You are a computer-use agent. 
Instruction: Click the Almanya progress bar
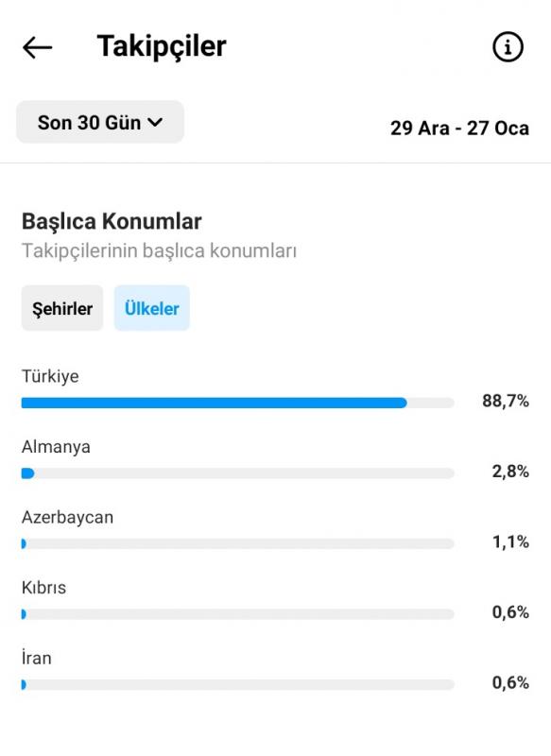[x=237, y=473]
